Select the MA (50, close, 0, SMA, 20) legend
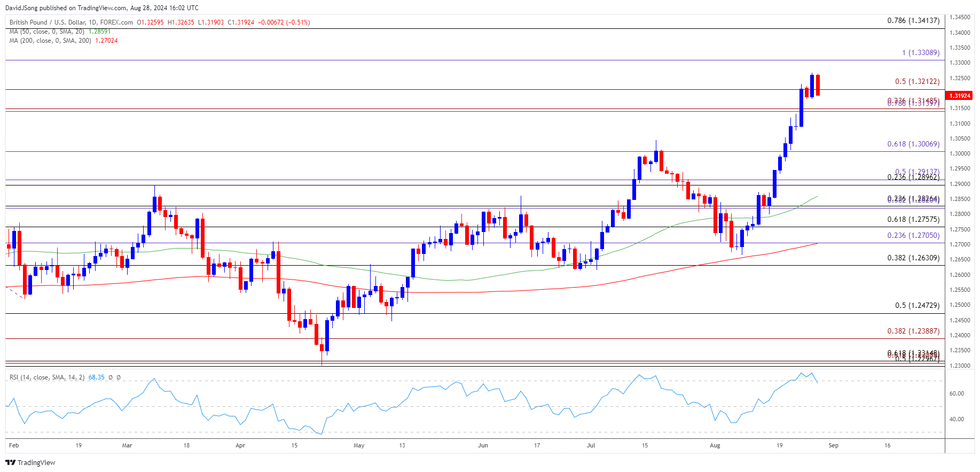 coord(48,32)
